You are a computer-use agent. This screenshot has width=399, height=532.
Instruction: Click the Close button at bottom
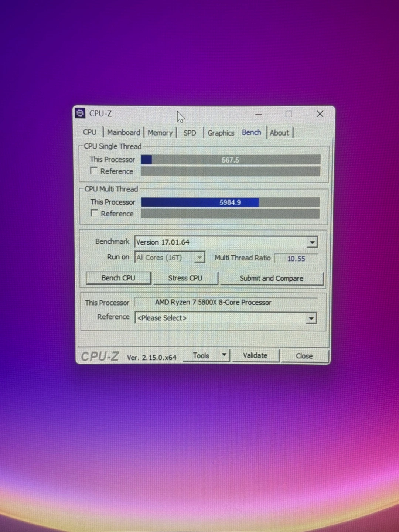click(x=304, y=356)
